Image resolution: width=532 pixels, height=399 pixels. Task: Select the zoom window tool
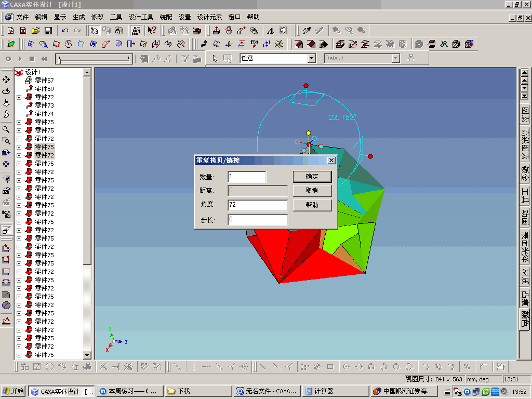[6, 141]
